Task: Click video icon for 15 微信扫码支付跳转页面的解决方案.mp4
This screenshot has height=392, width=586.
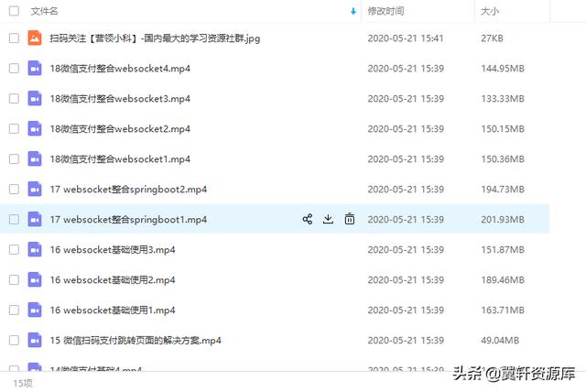Action: coord(35,340)
